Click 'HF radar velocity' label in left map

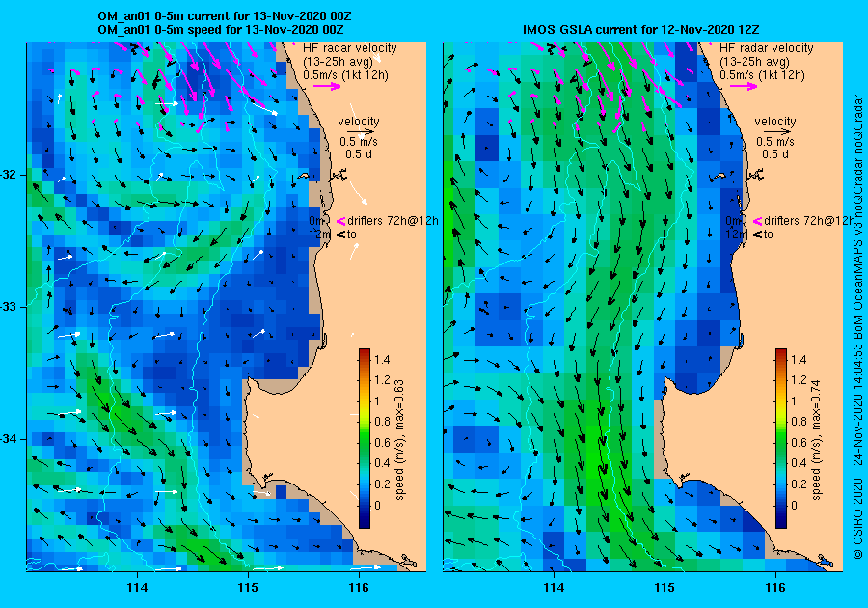(x=350, y=48)
